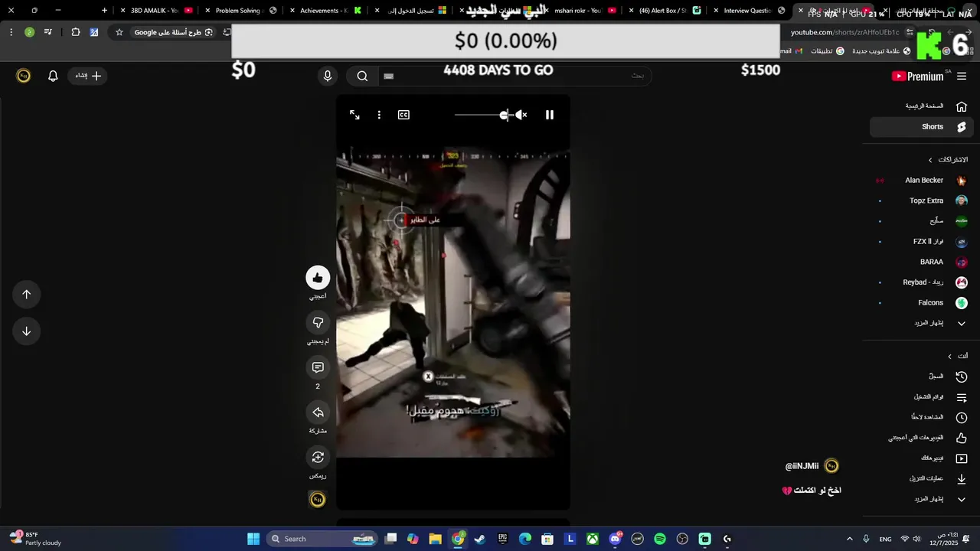Click the Create plus button
Image resolution: width=980 pixels, height=551 pixels.
89,76
